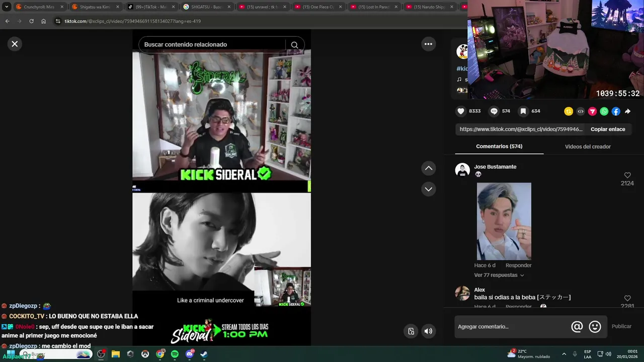Image resolution: width=644 pixels, height=362 pixels.
Task: Switch to One Piece YouTube tab
Action: (x=318, y=7)
